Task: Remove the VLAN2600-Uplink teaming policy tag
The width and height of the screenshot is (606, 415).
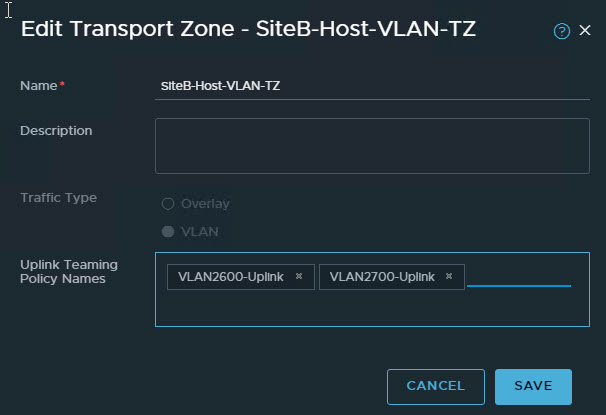Action: coord(299,277)
